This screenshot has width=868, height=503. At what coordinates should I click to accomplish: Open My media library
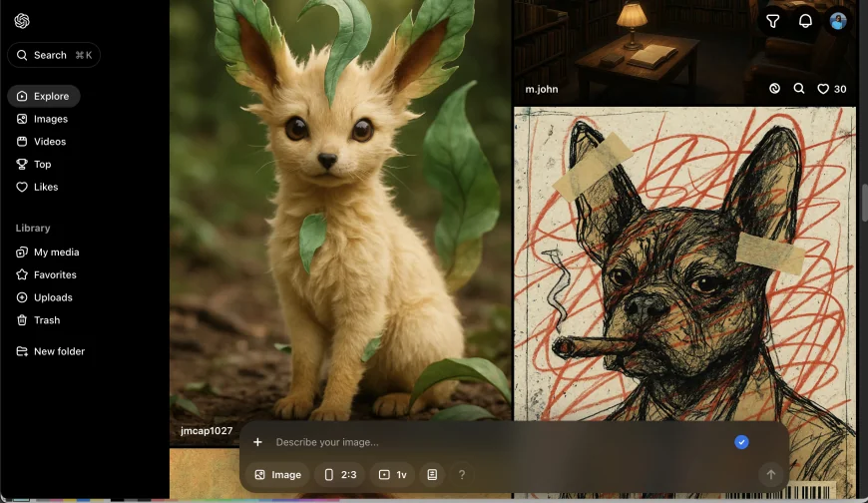click(48, 252)
